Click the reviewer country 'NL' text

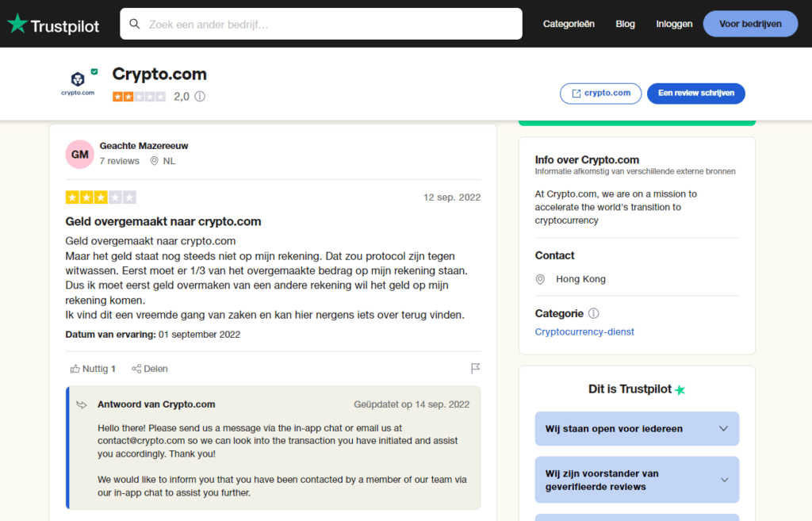click(170, 161)
